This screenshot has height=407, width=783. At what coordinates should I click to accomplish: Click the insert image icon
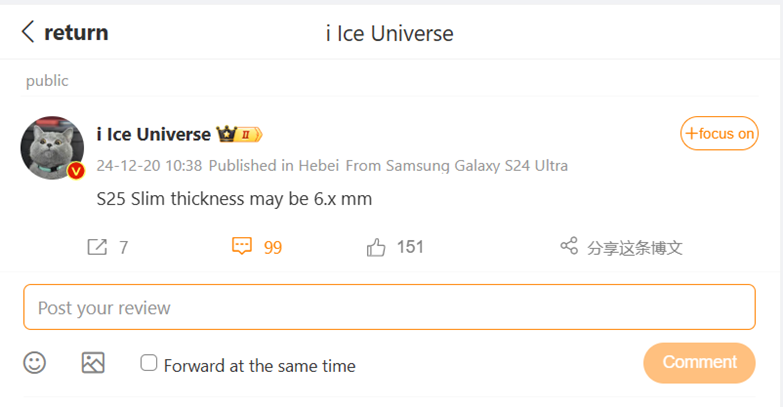pyautogui.click(x=93, y=363)
